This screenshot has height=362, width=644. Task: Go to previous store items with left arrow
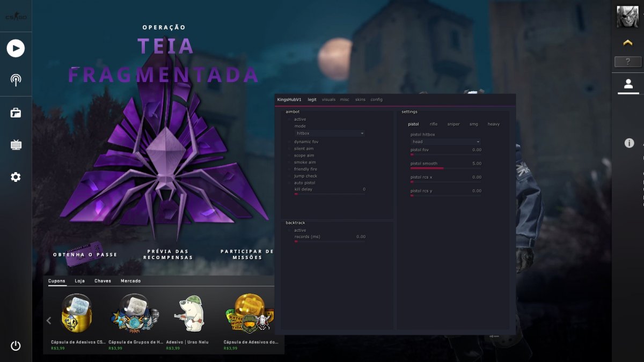coord(49,320)
